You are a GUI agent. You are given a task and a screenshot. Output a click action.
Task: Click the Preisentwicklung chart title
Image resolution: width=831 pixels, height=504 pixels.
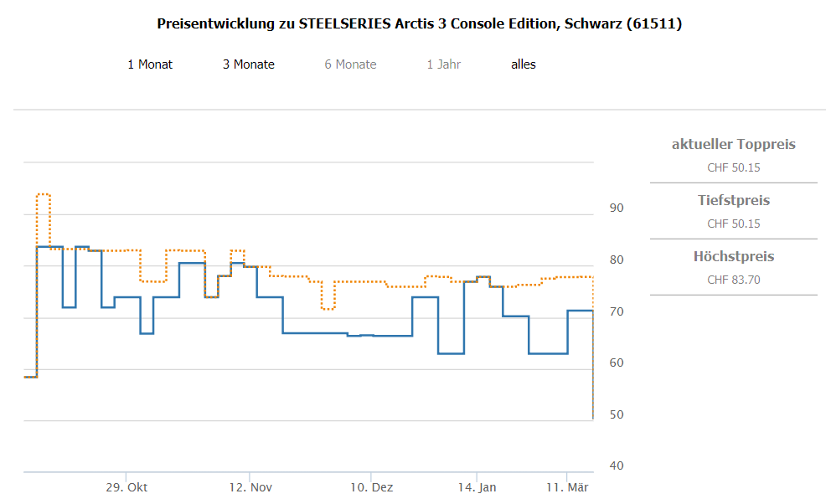(419, 23)
